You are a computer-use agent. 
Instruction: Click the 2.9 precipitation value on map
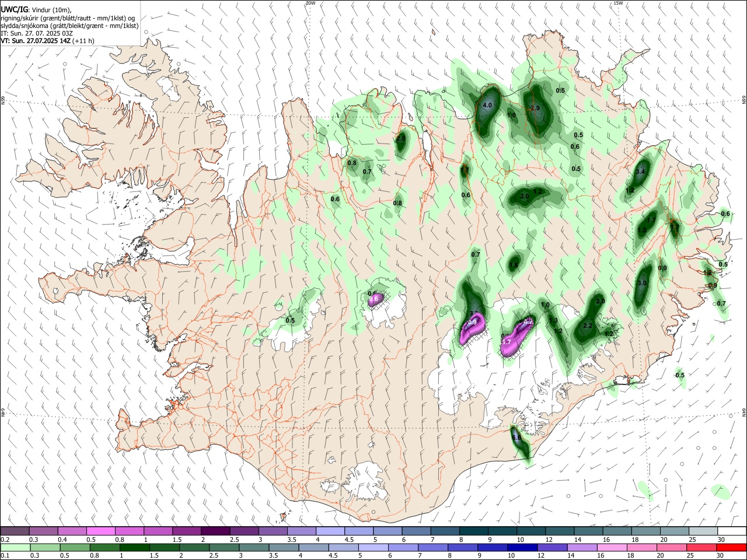tap(535, 108)
